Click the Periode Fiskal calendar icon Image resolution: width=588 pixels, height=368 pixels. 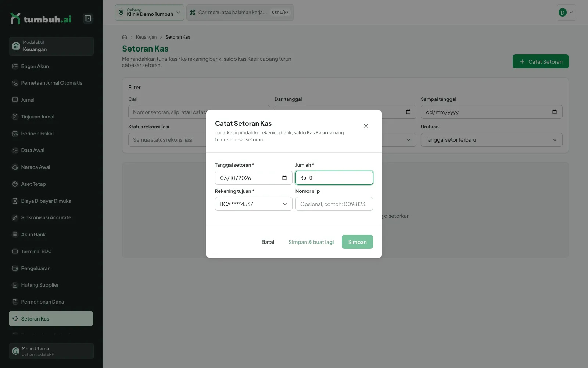15,134
